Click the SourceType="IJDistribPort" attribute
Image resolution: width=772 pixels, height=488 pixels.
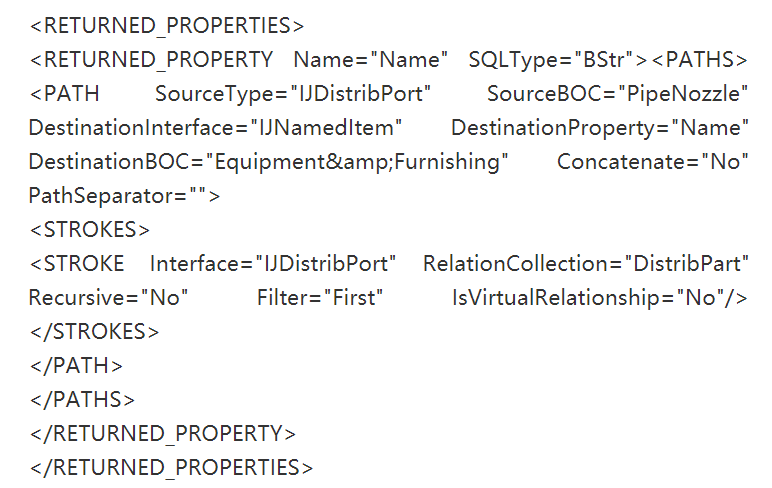293,94
